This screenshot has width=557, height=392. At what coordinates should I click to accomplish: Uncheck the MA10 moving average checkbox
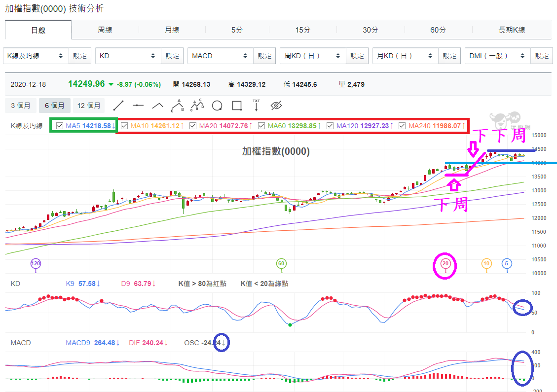124,126
